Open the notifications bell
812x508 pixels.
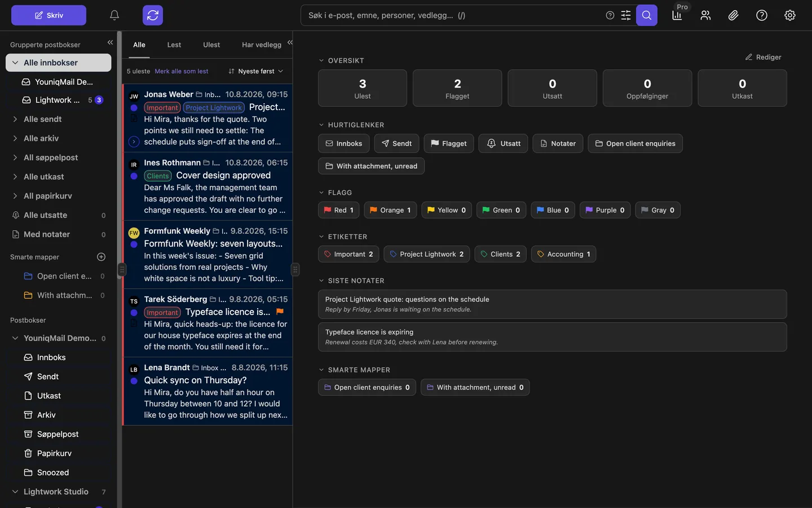(114, 15)
